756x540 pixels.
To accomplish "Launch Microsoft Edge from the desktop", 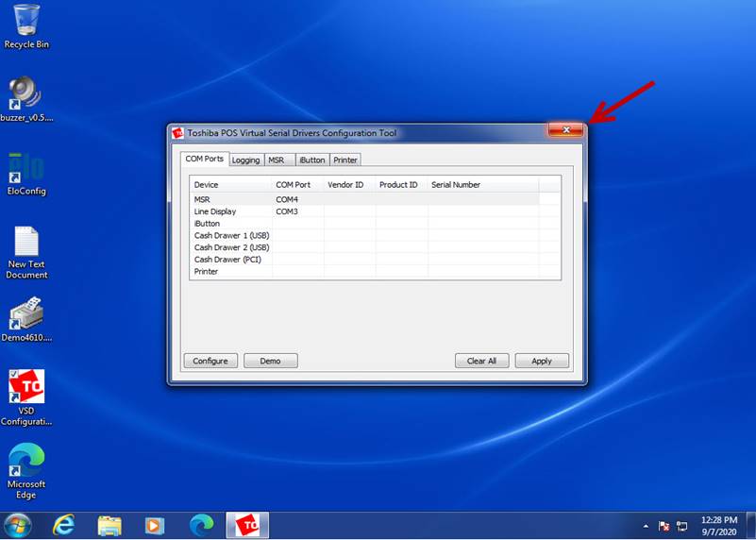I will pos(26,462).
